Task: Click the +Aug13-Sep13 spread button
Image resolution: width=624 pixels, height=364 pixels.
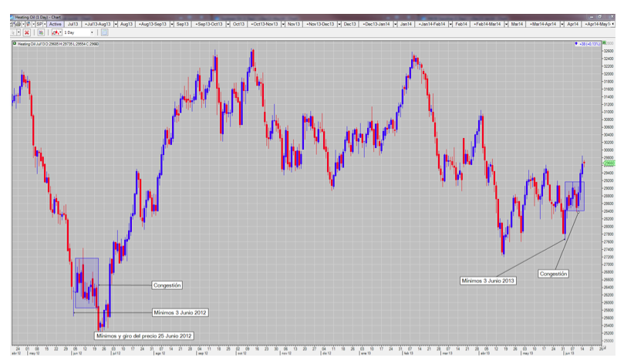Action: coord(153,24)
